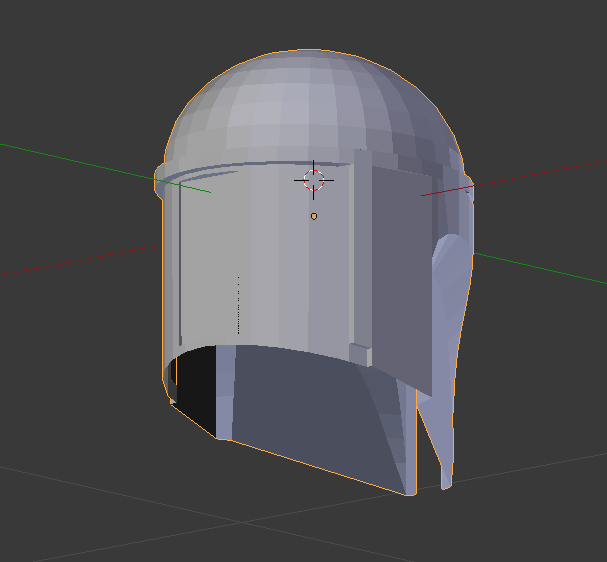
Task: Click the orange object origin dot
Action: tap(314, 216)
